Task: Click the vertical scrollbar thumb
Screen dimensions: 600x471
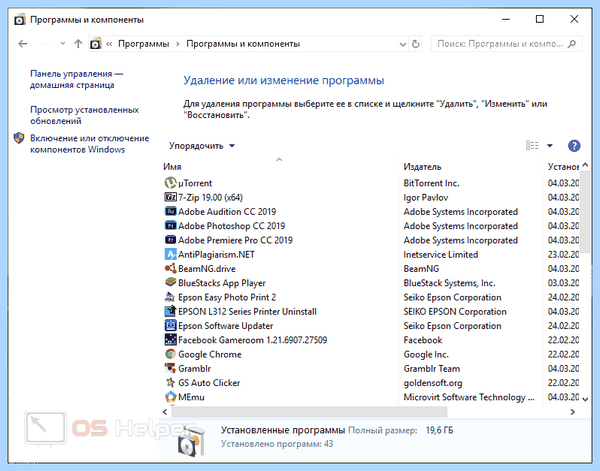Action: point(585,212)
